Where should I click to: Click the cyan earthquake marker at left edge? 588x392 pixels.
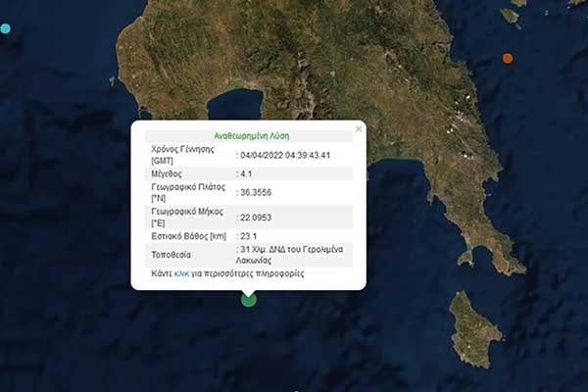click(5, 28)
